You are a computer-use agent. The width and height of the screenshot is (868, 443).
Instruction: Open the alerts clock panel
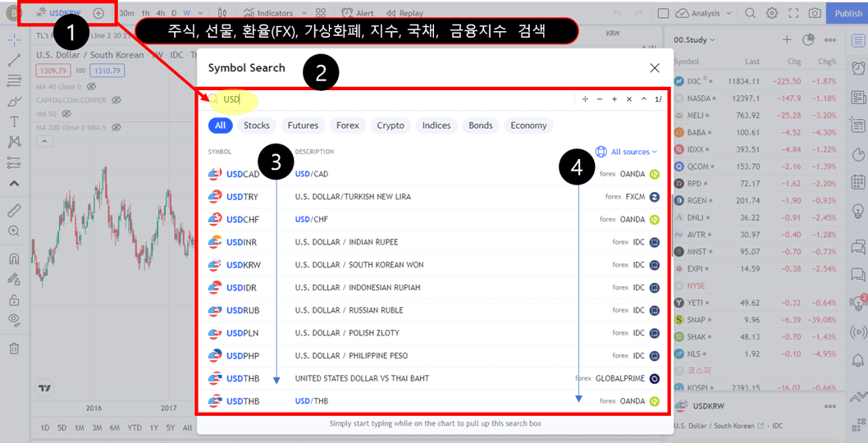[x=858, y=68]
